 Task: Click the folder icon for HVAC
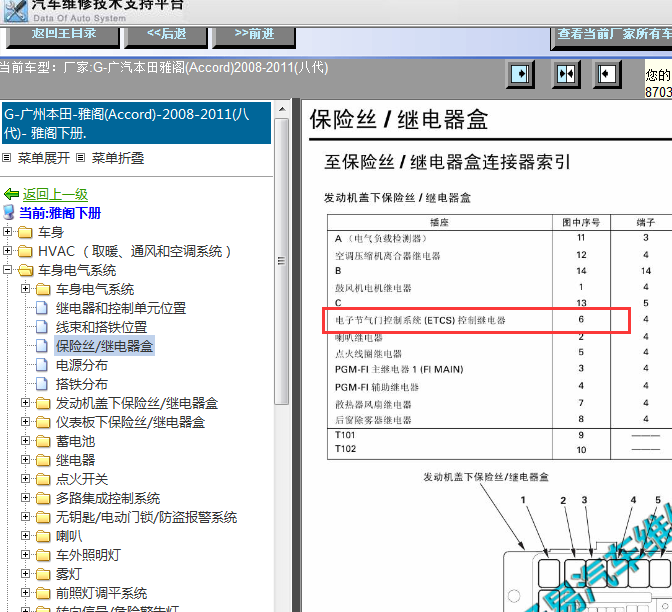pyautogui.click(x=25, y=251)
